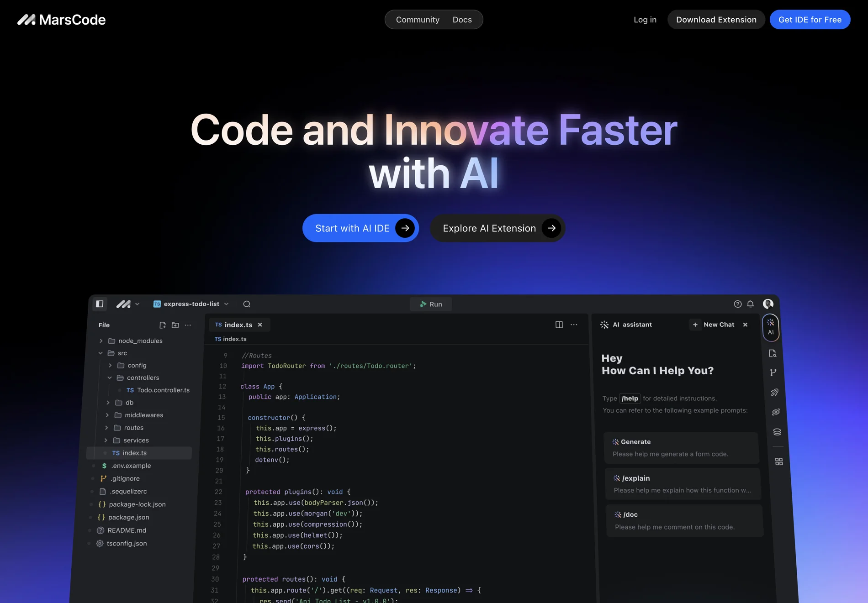Image resolution: width=868 pixels, height=603 pixels.
Task: Open .sequelizerc file
Action: (x=123, y=491)
